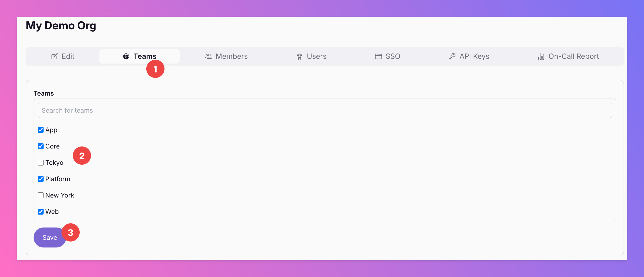Uncheck the App team checkbox
The image size is (644, 277).
click(40, 130)
